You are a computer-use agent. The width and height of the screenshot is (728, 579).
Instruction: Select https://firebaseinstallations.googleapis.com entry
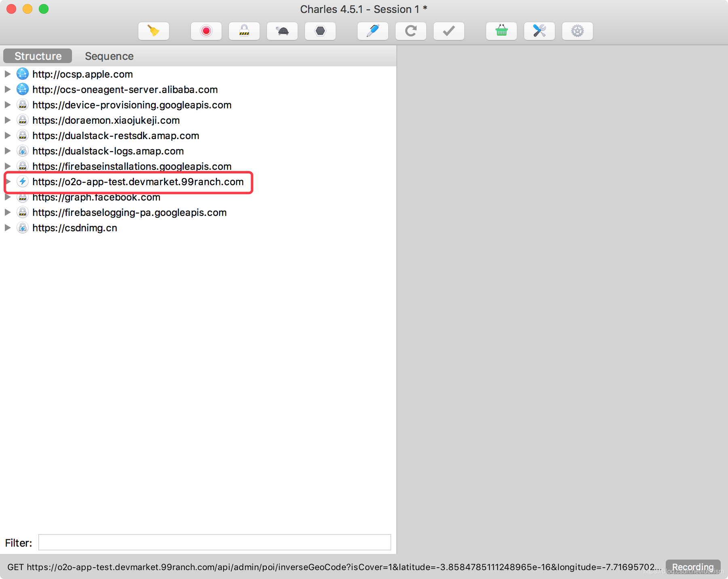pos(132,166)
